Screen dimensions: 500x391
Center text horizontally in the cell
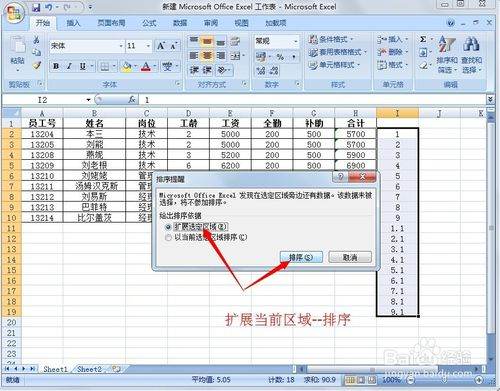[207, 55]
